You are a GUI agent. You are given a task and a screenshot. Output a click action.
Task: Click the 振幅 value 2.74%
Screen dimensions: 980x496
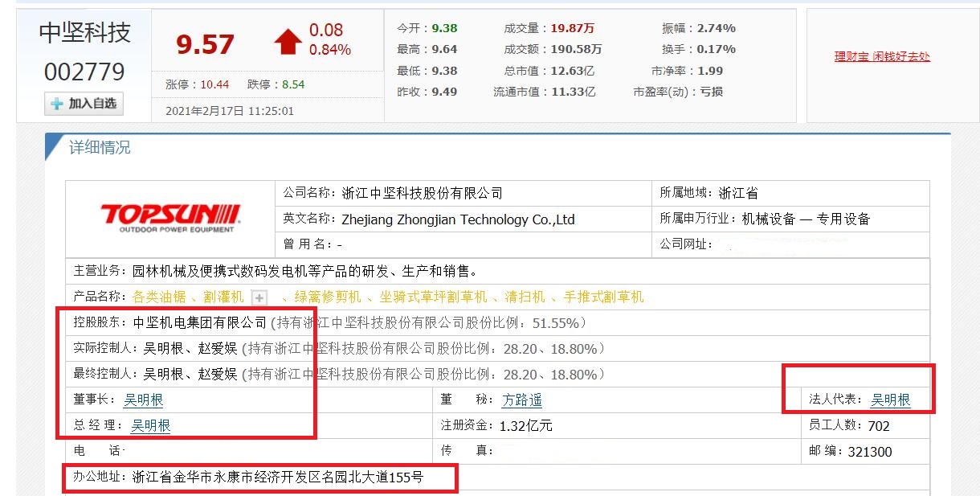point(717,28)
